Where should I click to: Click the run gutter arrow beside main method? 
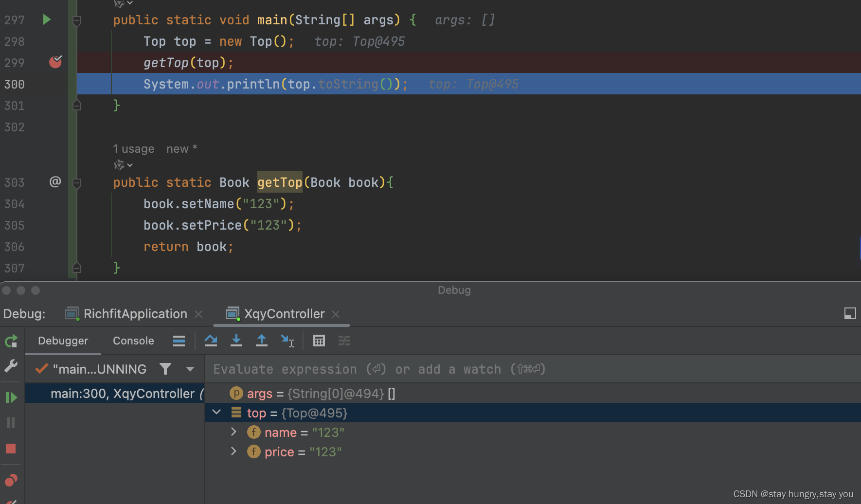(x=47, y=19)
